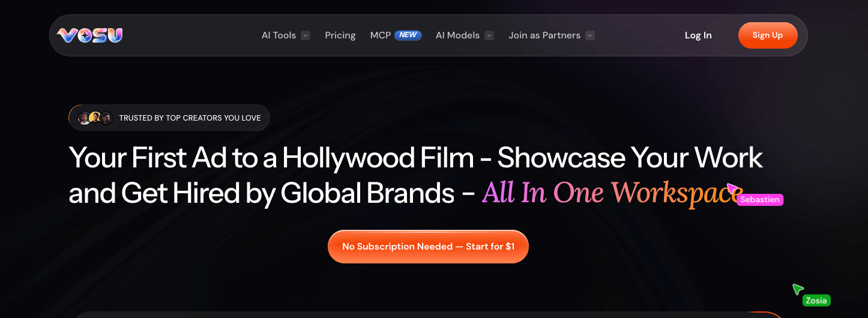Click the creator avatars in trust badge
868x318 pixels.
[x=95, y=118]
